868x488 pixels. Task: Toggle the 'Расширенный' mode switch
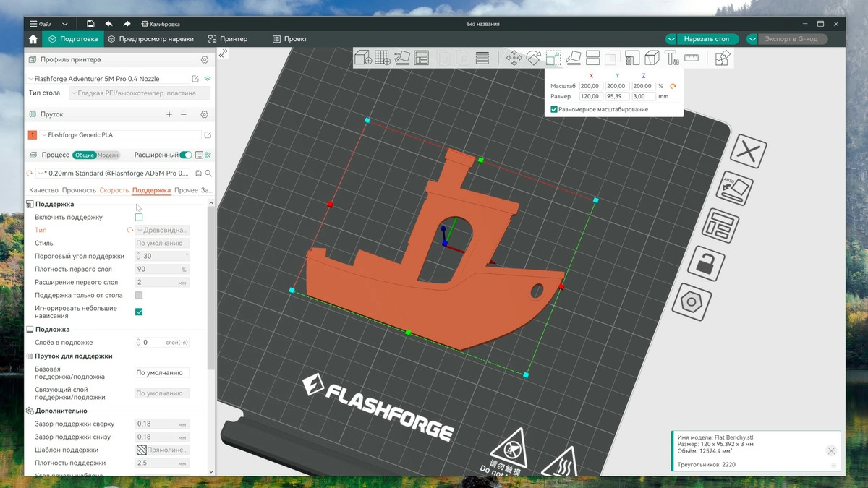[186, 155]
